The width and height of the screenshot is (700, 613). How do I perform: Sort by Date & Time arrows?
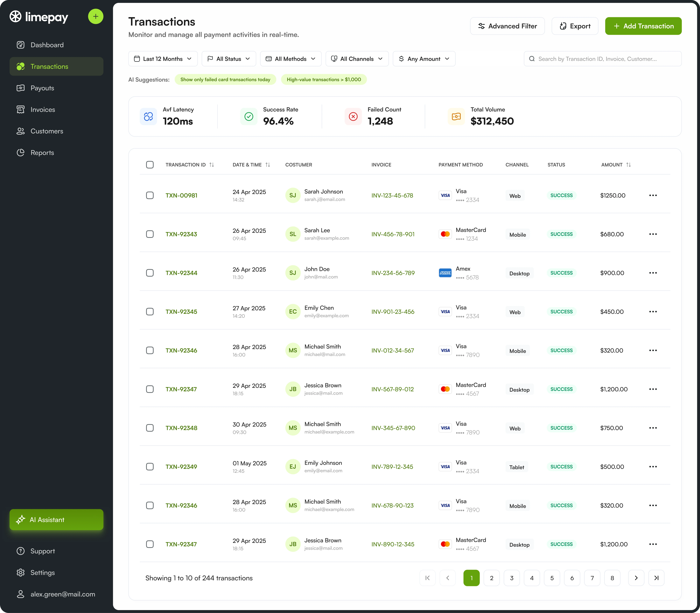268,165
